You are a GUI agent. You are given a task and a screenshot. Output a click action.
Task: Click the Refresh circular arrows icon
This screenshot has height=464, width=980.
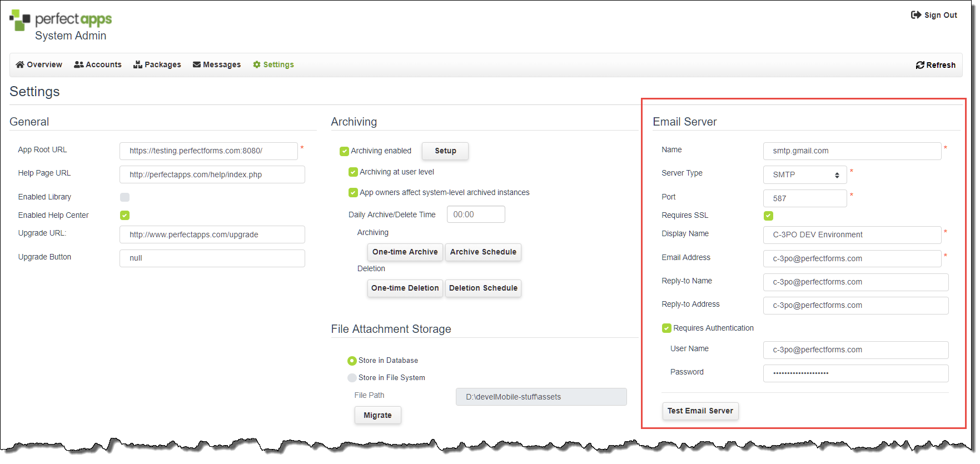point(920,65)
